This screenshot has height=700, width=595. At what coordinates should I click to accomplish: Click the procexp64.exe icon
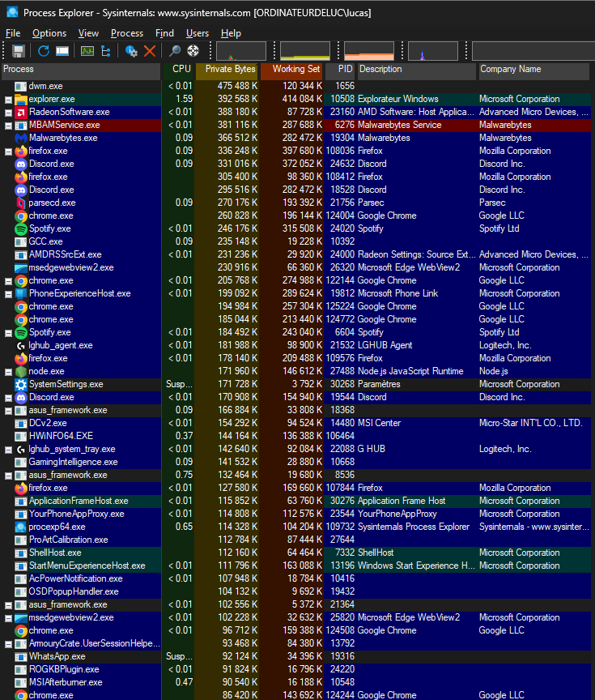tap(20, 527)
